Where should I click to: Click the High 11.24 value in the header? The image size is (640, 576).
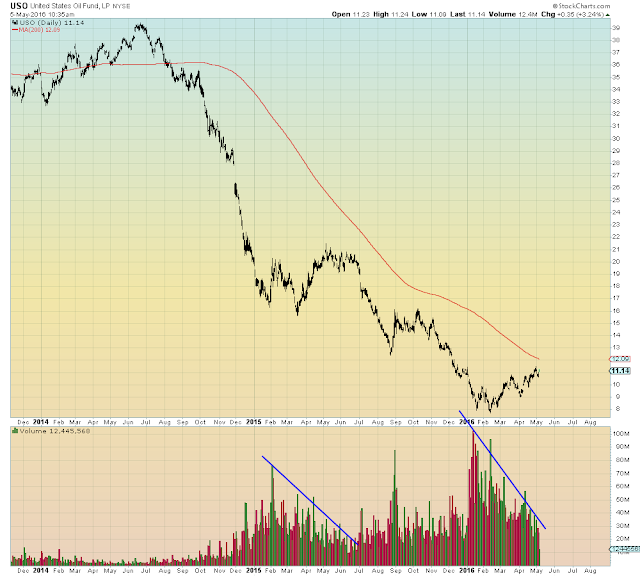tap(391, 14)
